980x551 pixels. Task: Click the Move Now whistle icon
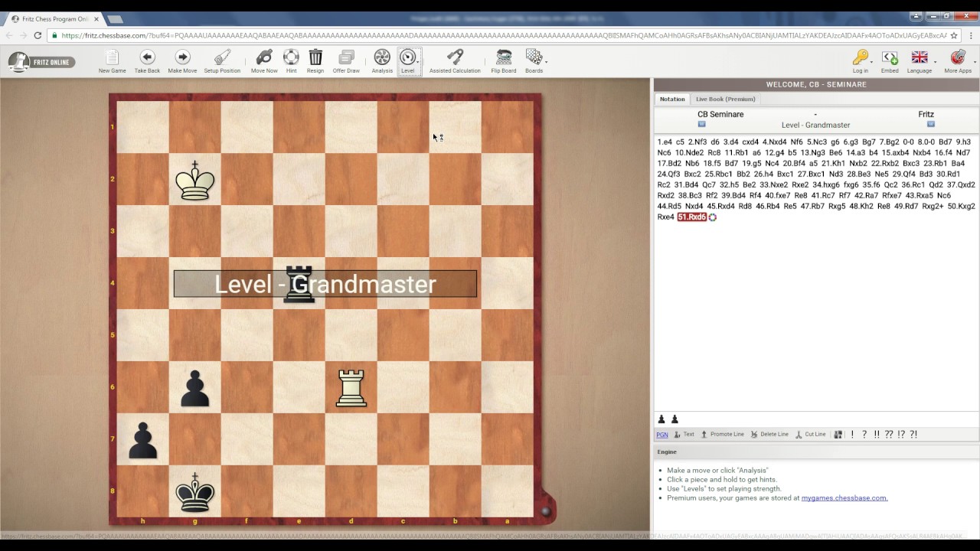pos(264,57)
